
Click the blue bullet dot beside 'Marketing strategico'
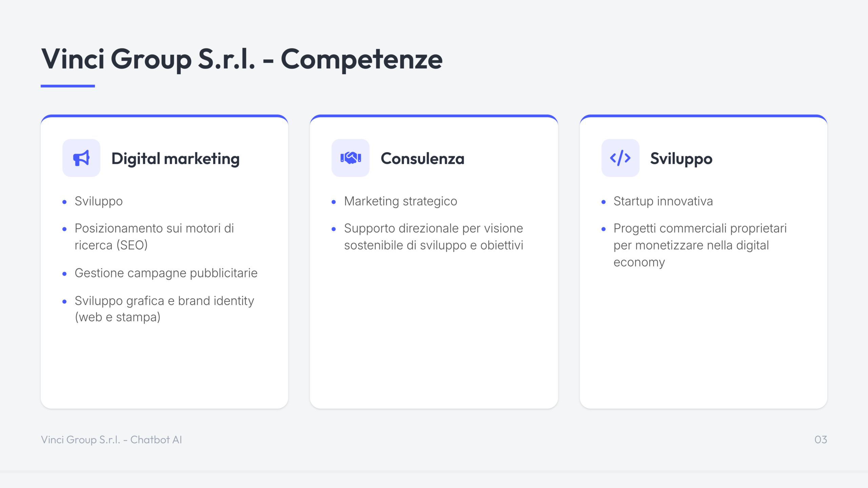click(x=334, y=202)
